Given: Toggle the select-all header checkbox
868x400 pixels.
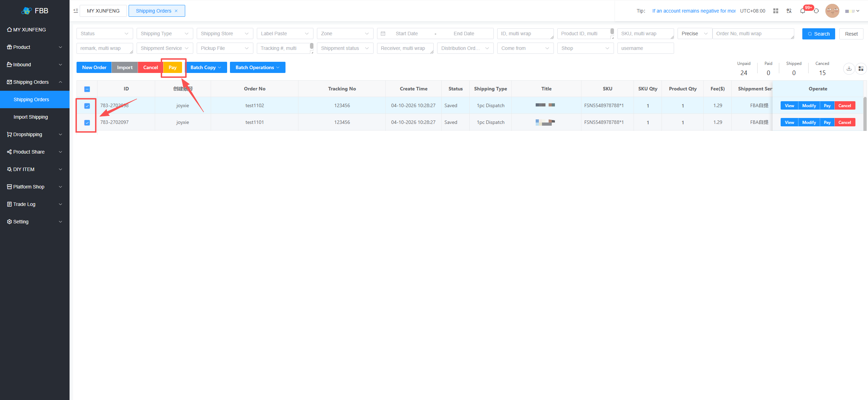Looking at the screenshot, I should click(x=87, y=89).
